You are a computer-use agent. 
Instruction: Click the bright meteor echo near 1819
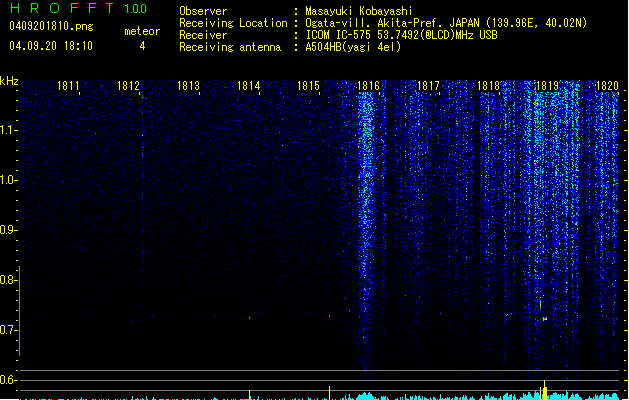coord(545,319)
